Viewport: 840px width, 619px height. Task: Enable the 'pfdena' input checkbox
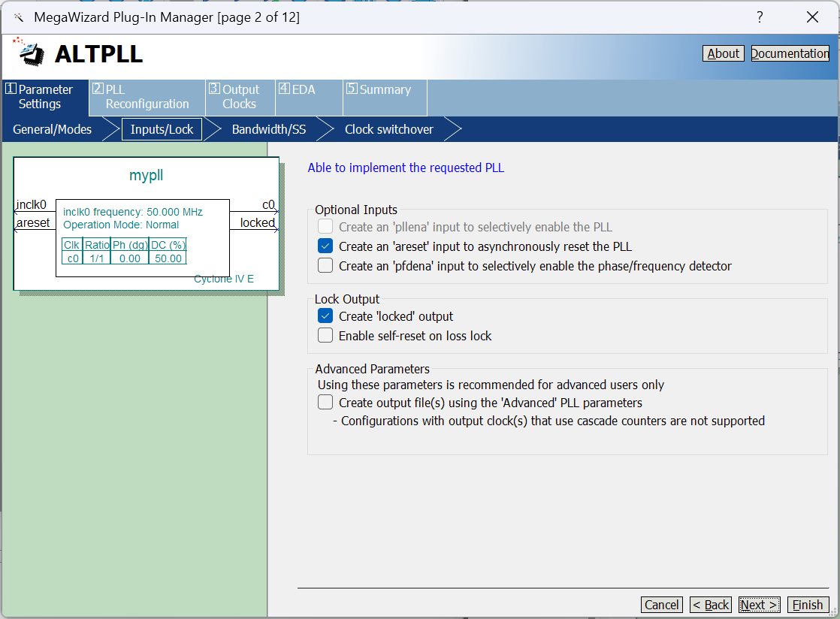(x=325, y=266)
